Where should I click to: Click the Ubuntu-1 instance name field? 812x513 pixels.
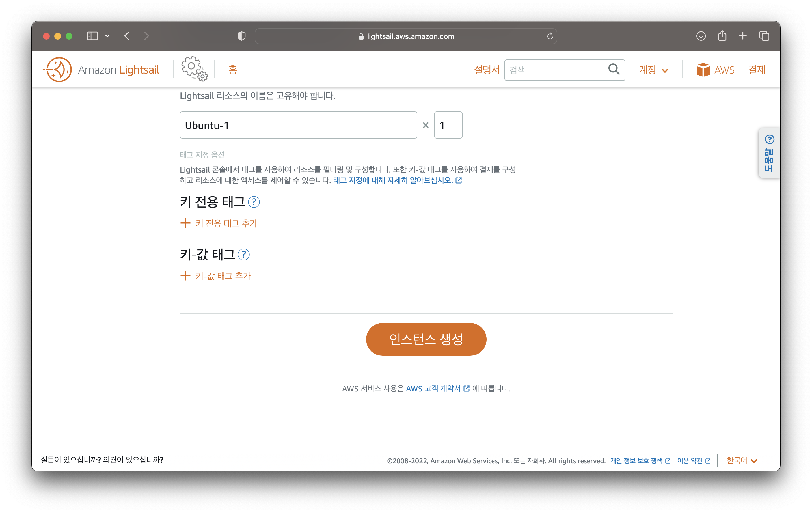(x=298, y=125)
